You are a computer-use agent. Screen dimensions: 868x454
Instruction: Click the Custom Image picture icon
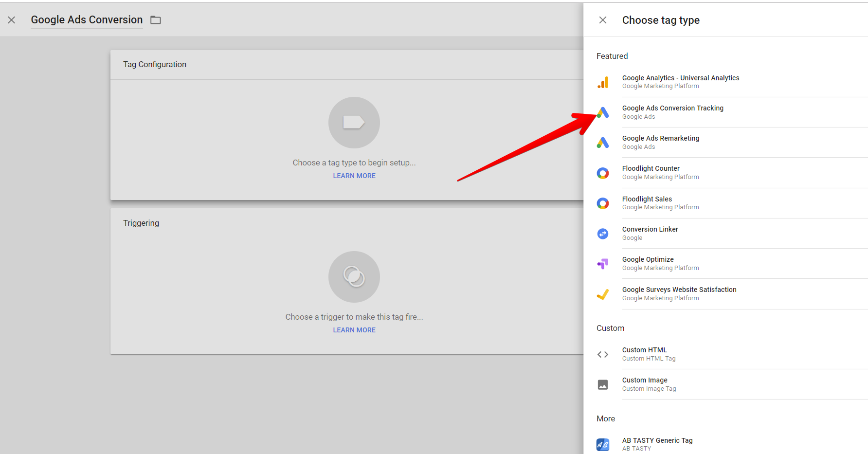603,385
